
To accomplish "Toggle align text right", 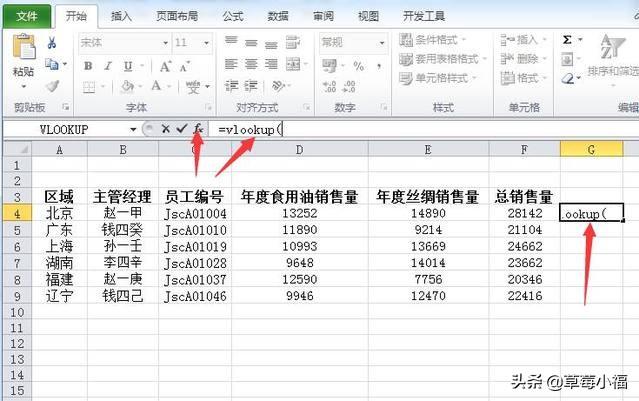I will click(271, 64).
